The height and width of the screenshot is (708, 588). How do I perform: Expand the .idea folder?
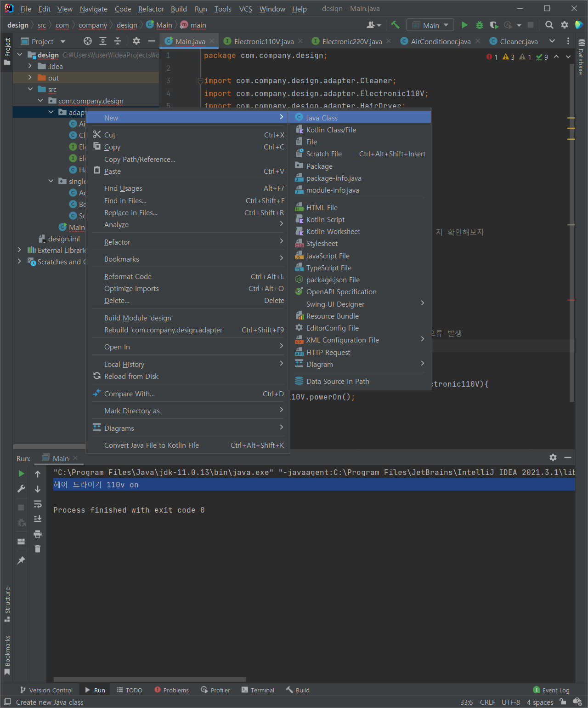[30, 66]
